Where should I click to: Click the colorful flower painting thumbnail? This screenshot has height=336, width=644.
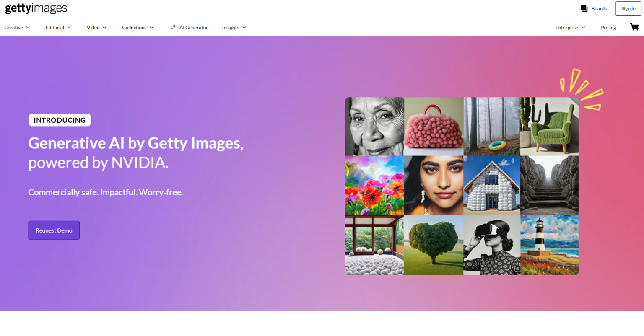374,186
